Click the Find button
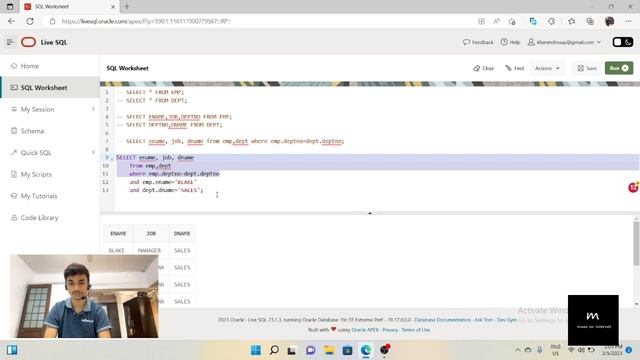 pos(515,68)
